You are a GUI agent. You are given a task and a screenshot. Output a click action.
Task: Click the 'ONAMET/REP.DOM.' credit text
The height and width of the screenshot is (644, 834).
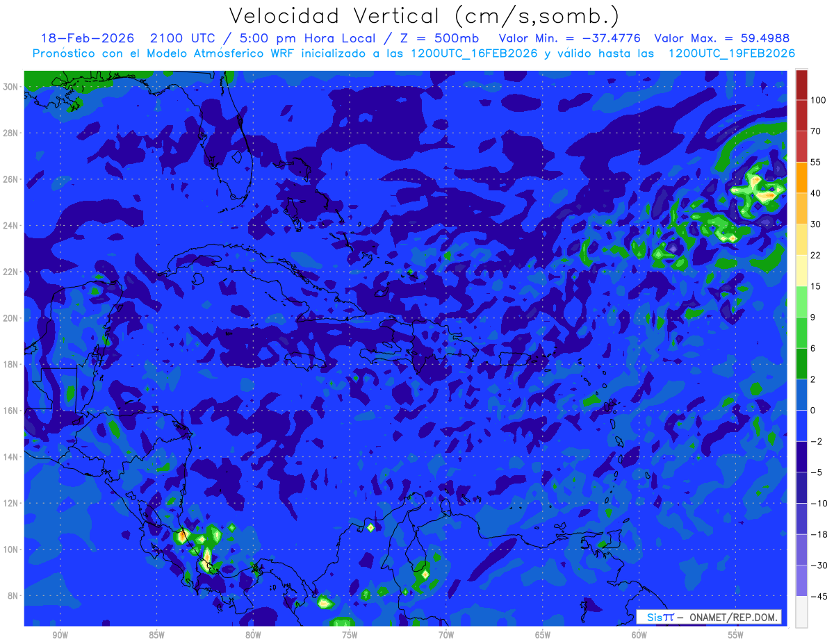pos(733,617)
